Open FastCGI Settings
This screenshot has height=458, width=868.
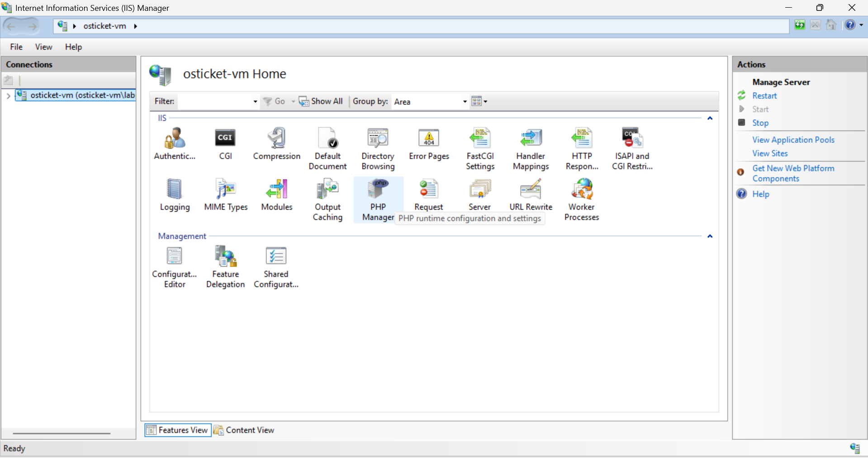pos(480,149)
